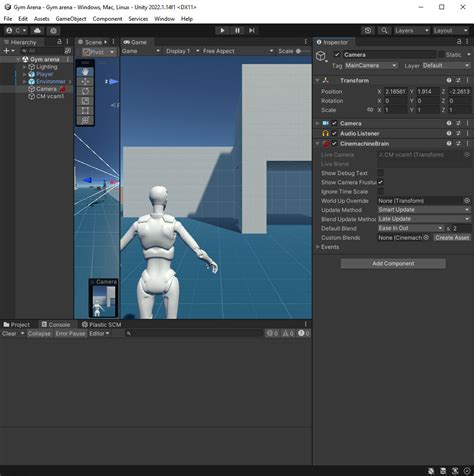
Task: Select the Move tool in Scene
Action: point(85,81)
